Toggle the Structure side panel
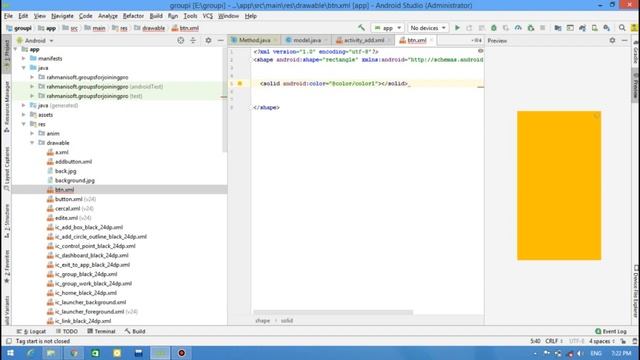The image size is (640, 360). pos(7,221)
